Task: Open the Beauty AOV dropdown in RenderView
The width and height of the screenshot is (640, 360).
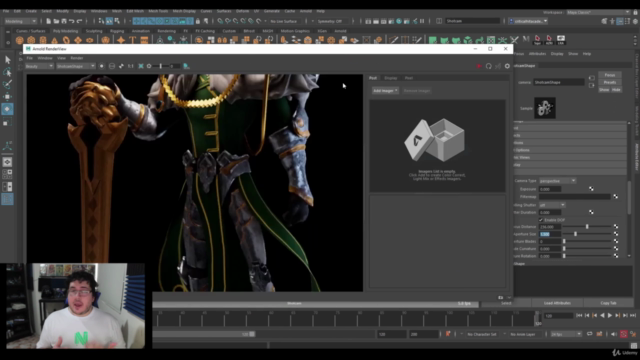Action: coord(39,66)
